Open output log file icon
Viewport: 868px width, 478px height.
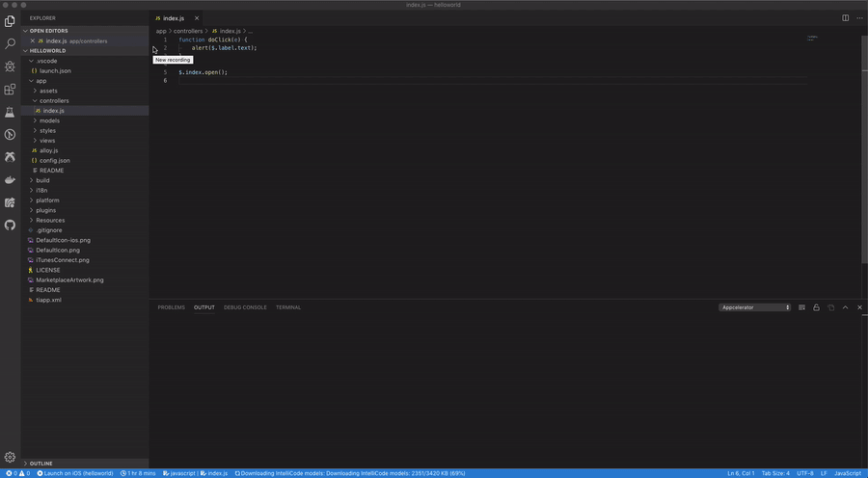(x=831, y=307)
